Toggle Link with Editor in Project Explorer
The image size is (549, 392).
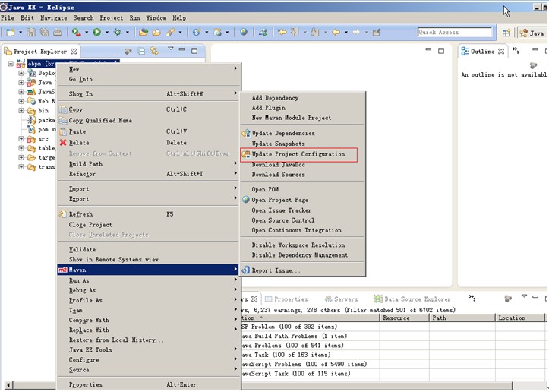click(x=154, y=51)
